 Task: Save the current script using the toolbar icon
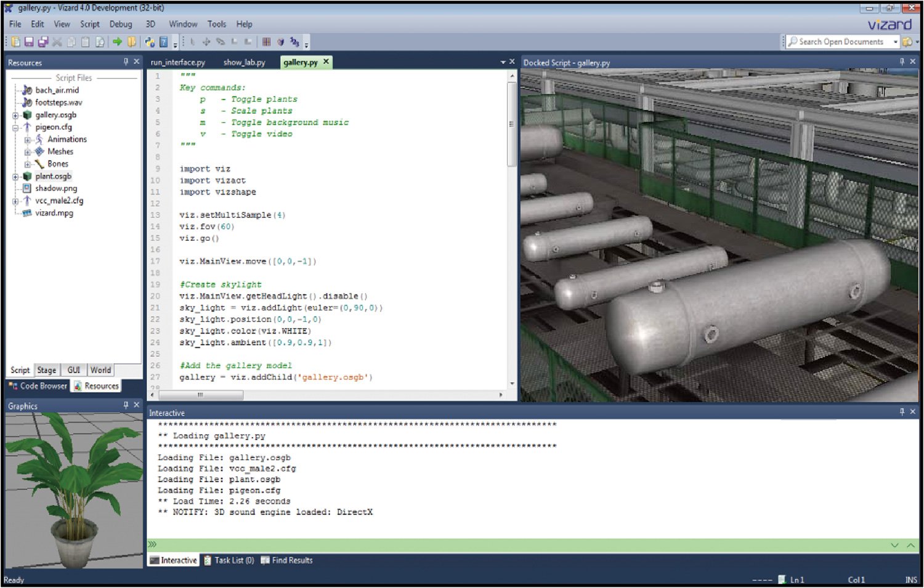point(29,42)
